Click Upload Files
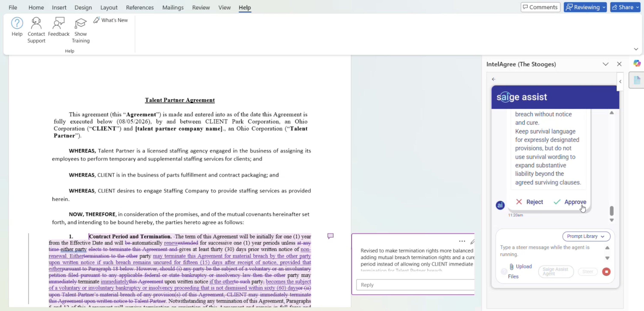The width and height of the screenshot is (644, 311). tap(520, 271)
